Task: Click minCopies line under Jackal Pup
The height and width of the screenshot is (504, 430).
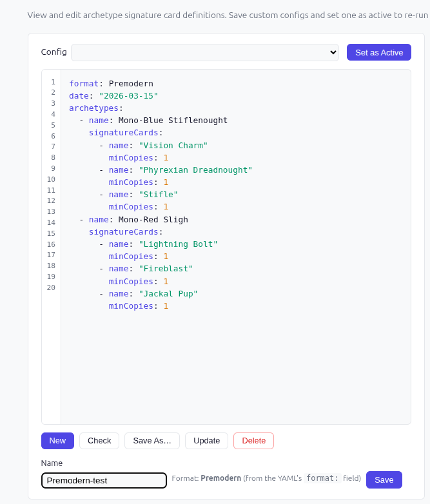Action: point(139,306)
